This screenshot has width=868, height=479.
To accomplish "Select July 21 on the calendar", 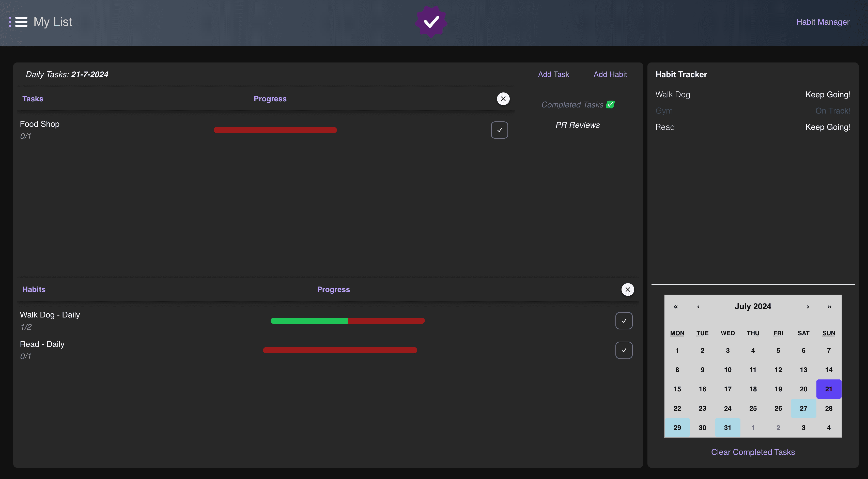I will point(829,389).
